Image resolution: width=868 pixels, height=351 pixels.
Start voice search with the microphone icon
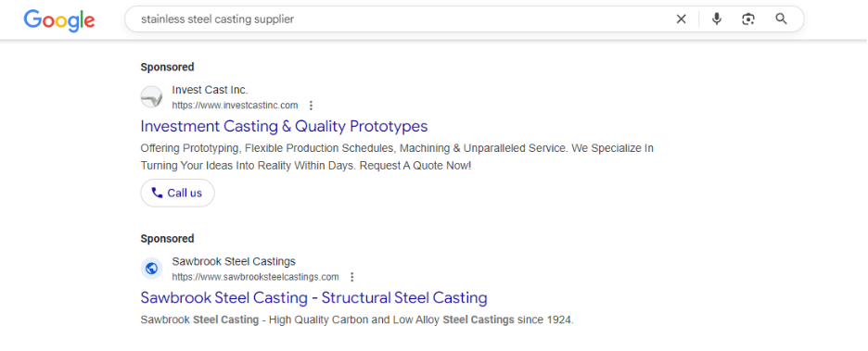(716, 19)
